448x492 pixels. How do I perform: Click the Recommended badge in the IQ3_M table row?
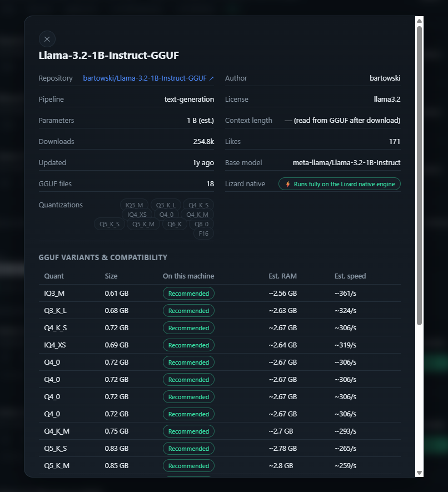coord(188,294)
